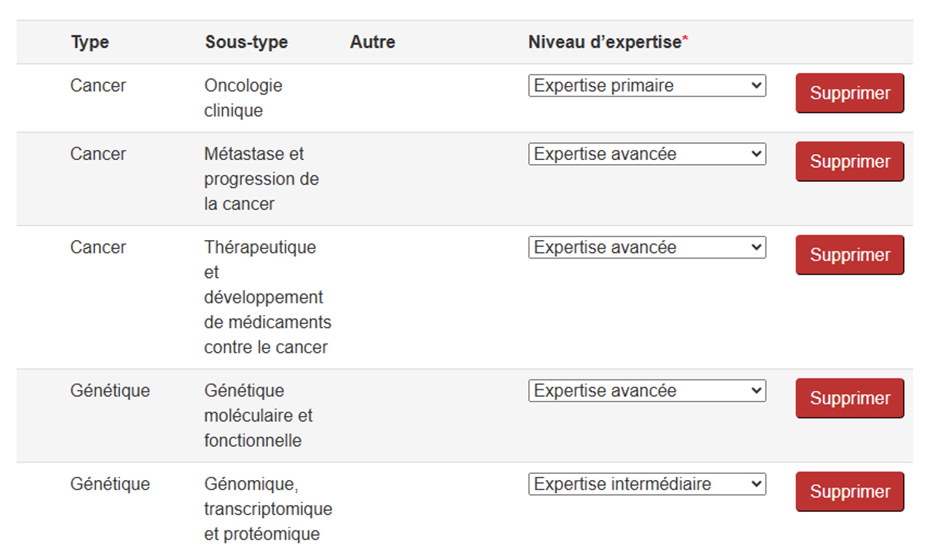Remove the Génétique moléculaire et fonctionnelle row
Screen dimensions: 937x560
[x=850, y=398]
